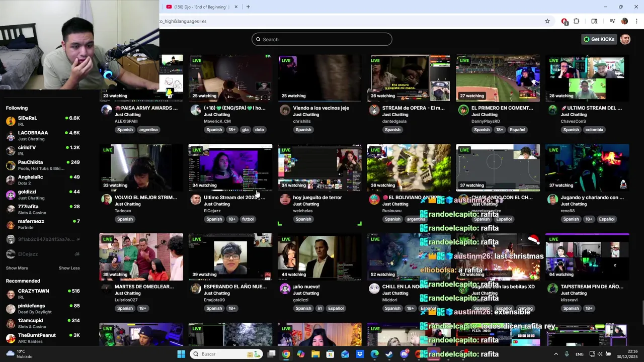Open ENG language selector in tray

[580, 354]
